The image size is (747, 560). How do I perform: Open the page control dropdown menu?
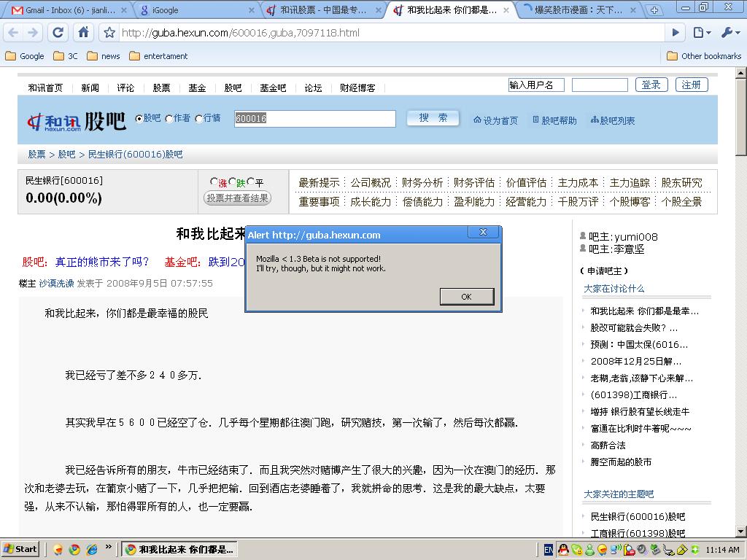702,32
